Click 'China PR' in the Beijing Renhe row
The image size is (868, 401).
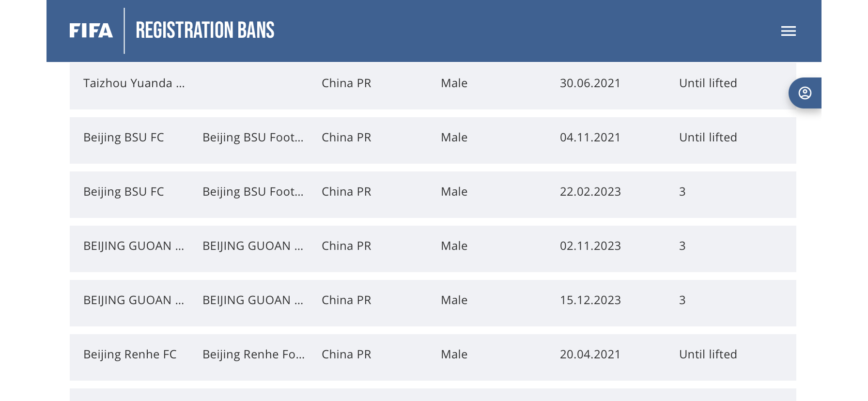[x=346, y=355]
